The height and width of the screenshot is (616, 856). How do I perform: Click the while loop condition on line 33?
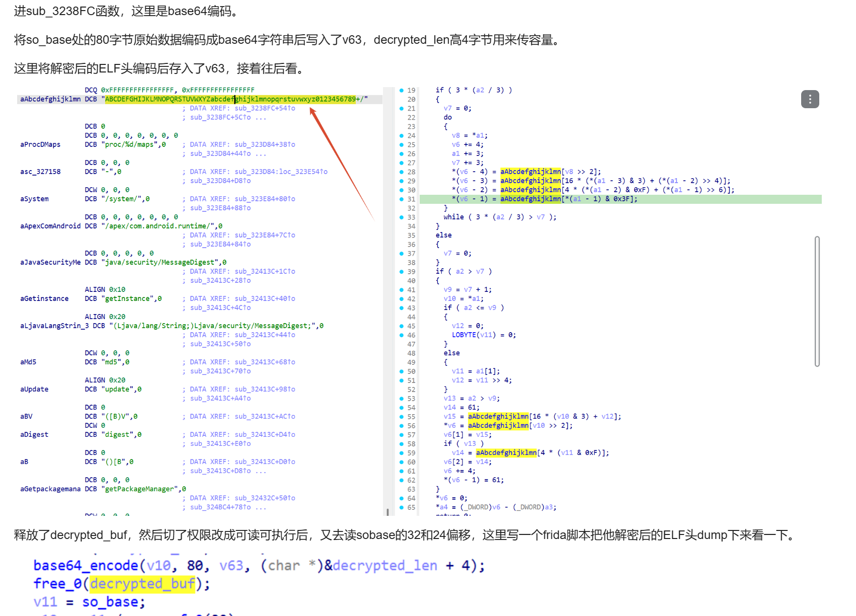[x=500, y=217]
